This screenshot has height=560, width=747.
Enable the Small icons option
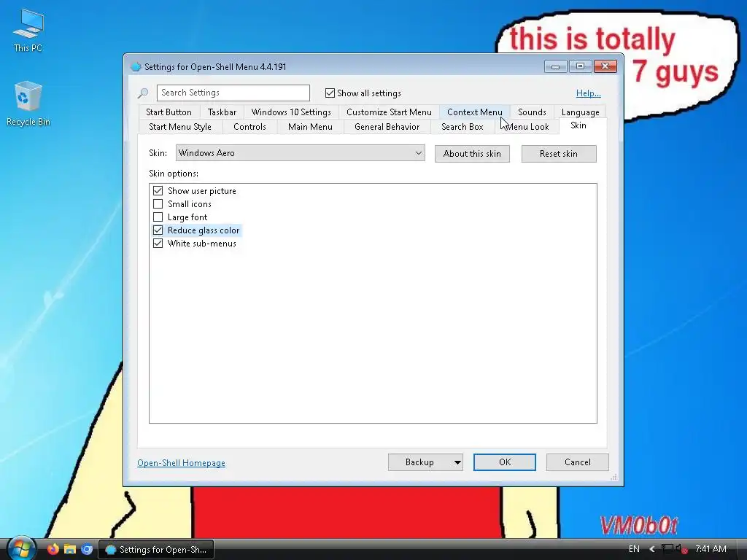158,204
